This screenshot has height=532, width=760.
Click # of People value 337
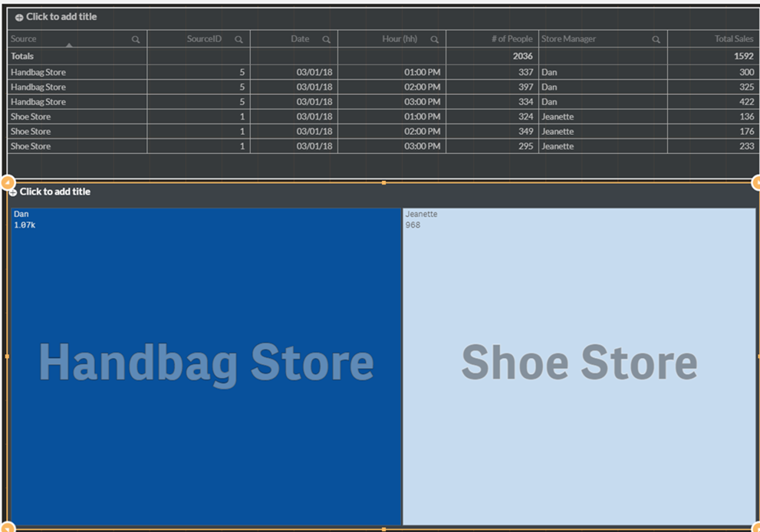pos(525,72)
